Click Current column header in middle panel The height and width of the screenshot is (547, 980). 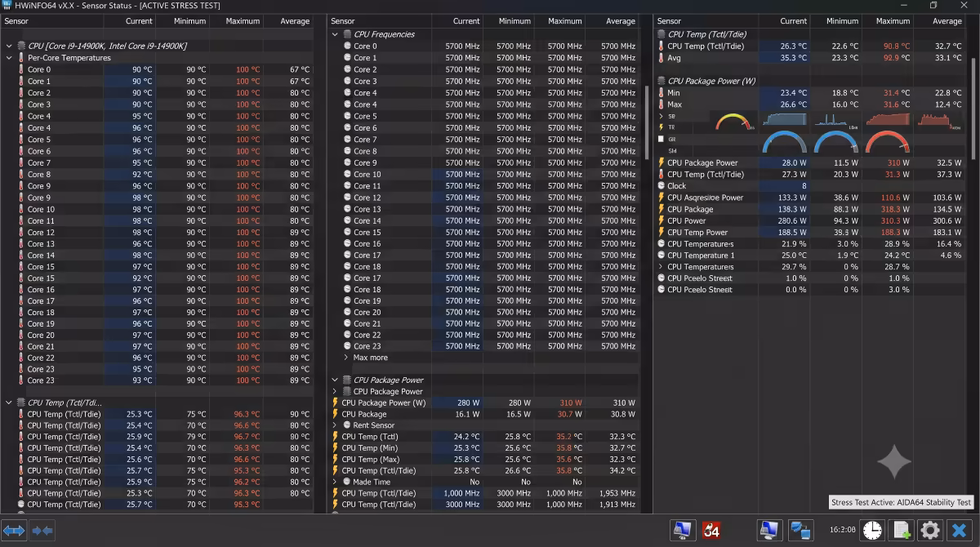(x=457, y=20)
